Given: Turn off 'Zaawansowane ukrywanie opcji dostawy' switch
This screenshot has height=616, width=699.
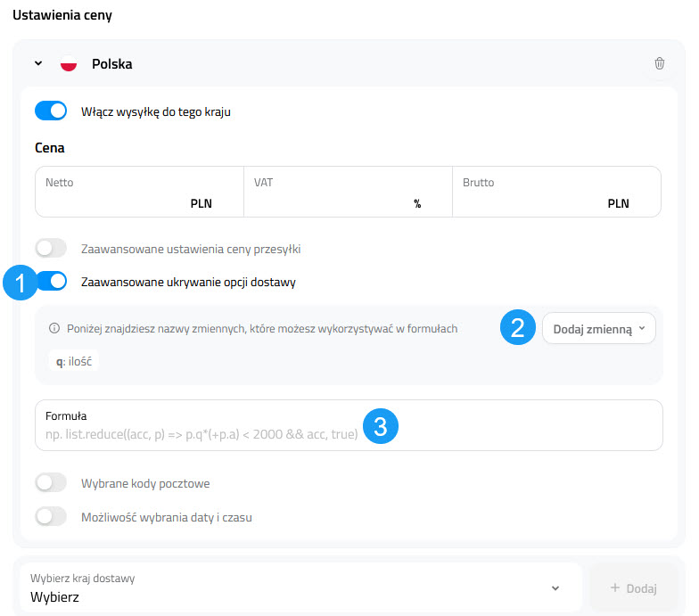Looking at the screenshot, I should click(x=52, y=282).
